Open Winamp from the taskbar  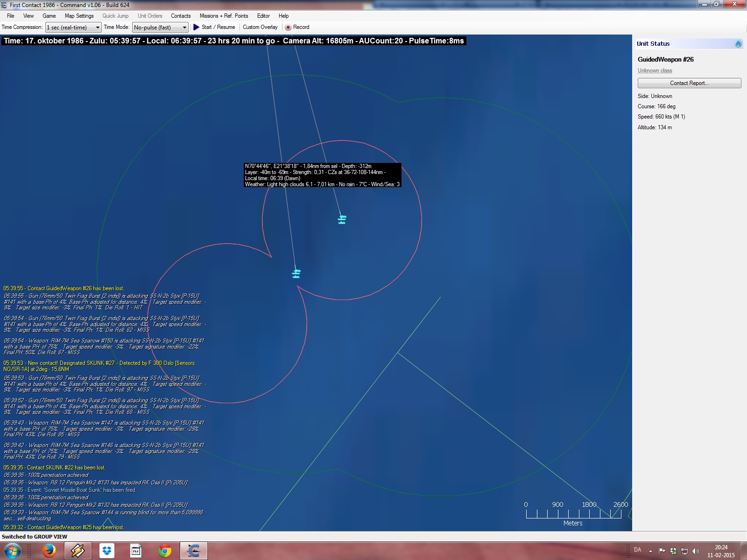[x=78, y=551]
